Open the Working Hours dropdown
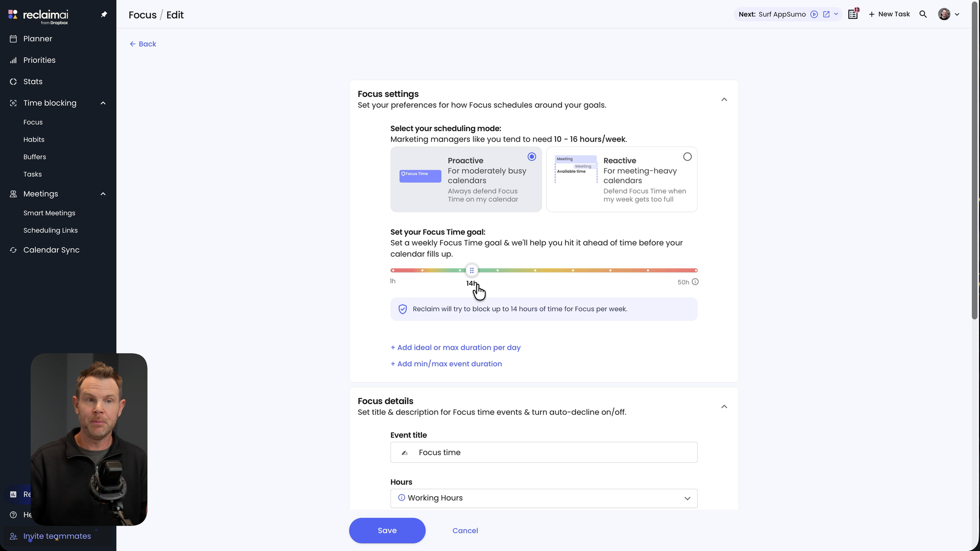This screenshot has height=551, width=980. coord(543,498)
